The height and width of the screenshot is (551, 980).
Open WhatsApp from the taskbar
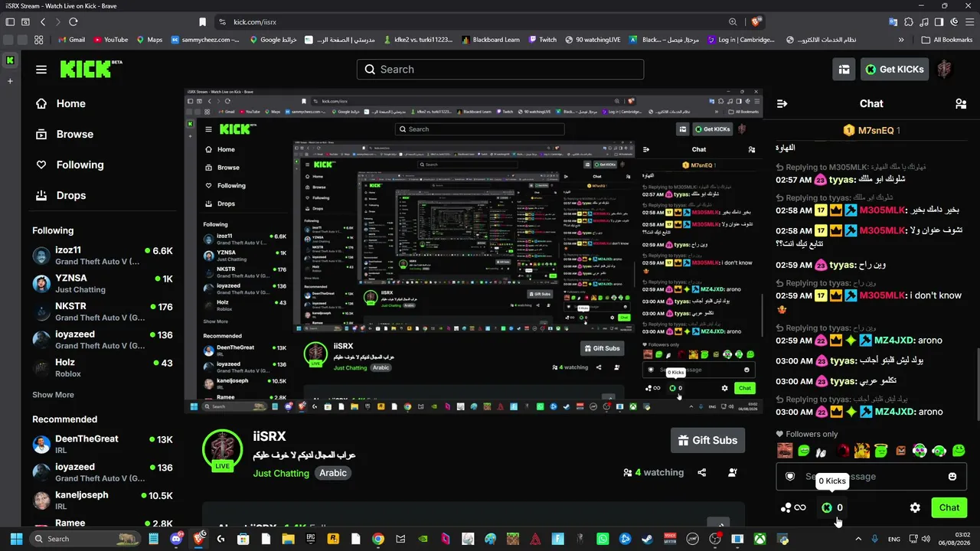pos(603,539)
